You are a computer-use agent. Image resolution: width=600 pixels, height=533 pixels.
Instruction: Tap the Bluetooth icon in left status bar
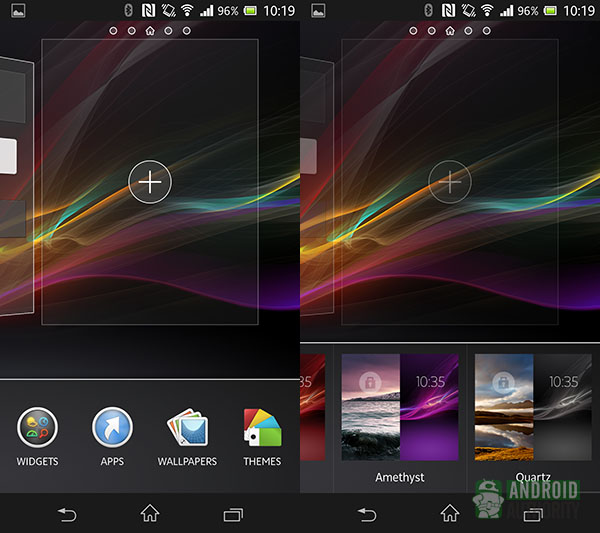pyautogui.click(x=129, y=10)
